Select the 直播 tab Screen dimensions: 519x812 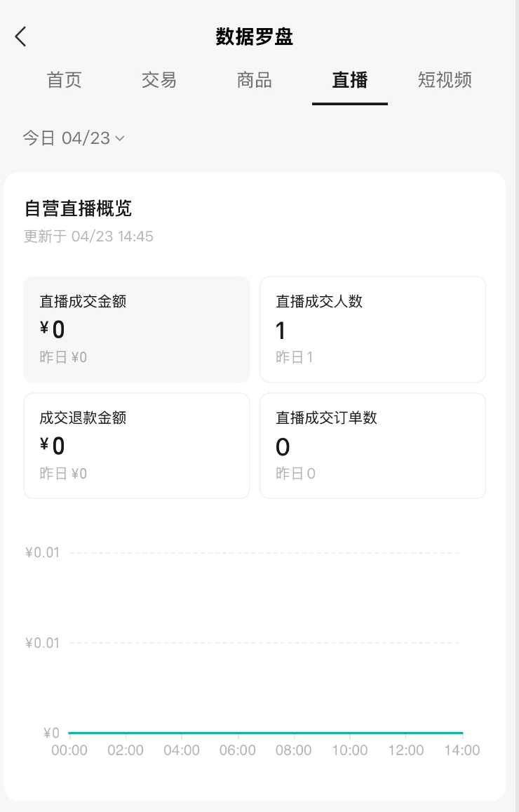tap(350, 80)
